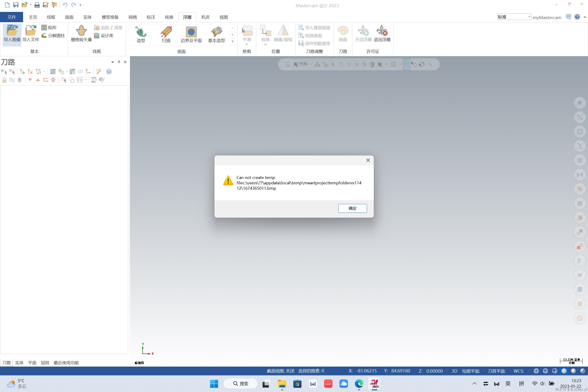Open toolpath panel help icon

point(109,72)
